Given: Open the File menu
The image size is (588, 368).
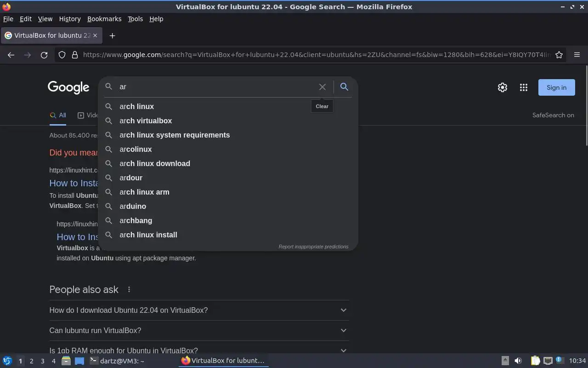Looking at the screenshot, I should click(x=8, y=19).
